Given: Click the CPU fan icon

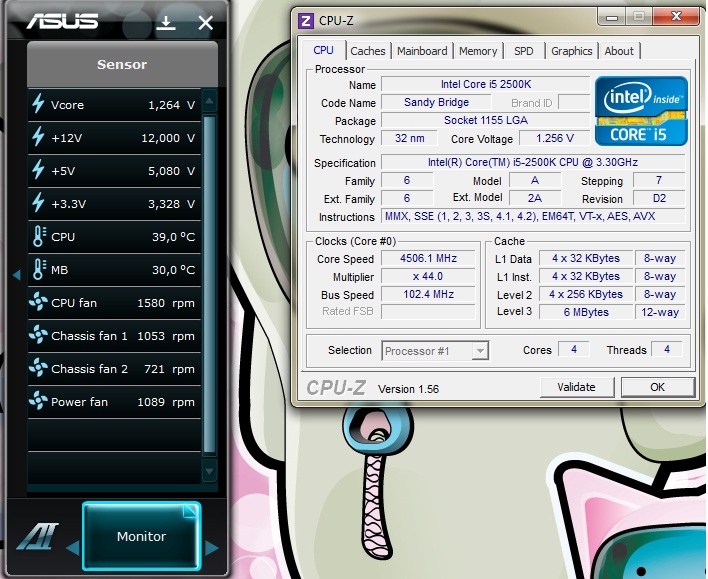Looking at the screenshot, I should click(38, 302).
